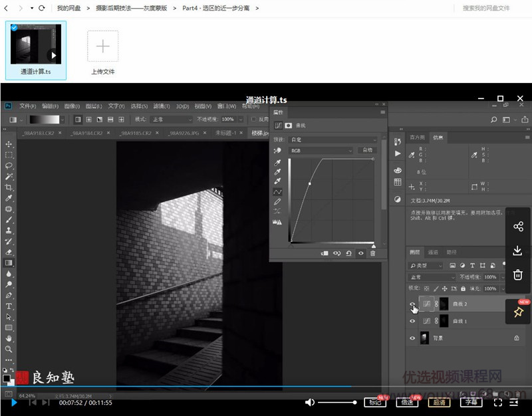The image size is (532, 416).
Task: Click the refresh icon in navigation bar
Action: coord(42,8)
